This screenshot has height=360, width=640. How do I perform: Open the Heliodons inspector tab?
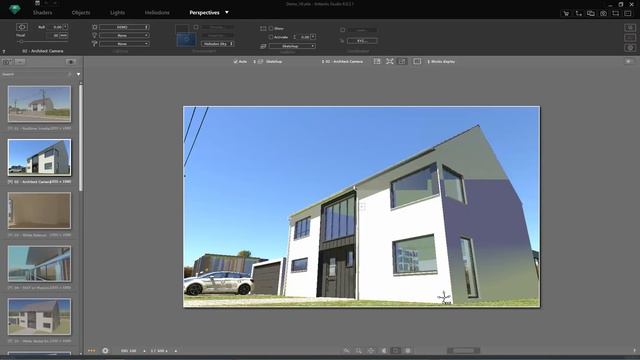click(157, 13)
